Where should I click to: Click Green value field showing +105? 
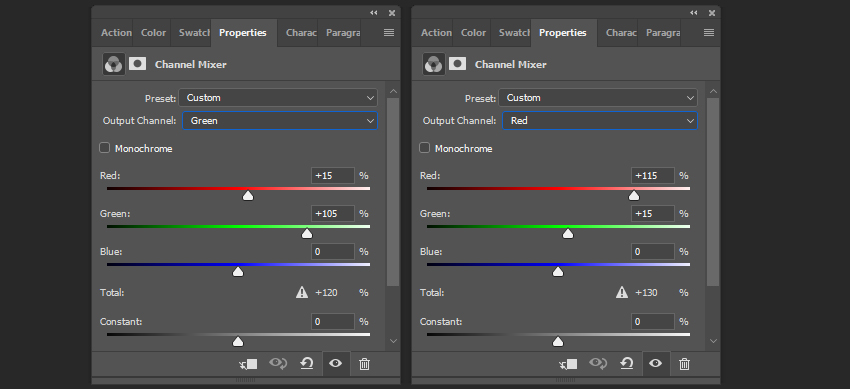coord(333,213)
